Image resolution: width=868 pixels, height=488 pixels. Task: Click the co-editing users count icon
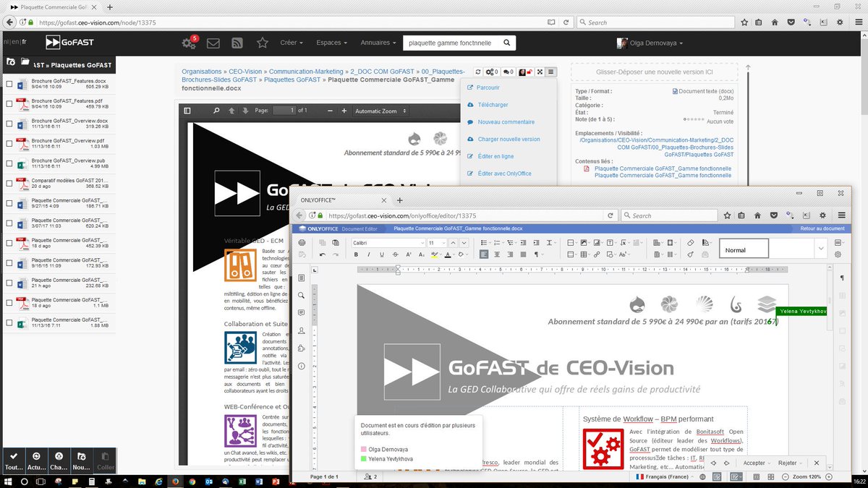371,477
